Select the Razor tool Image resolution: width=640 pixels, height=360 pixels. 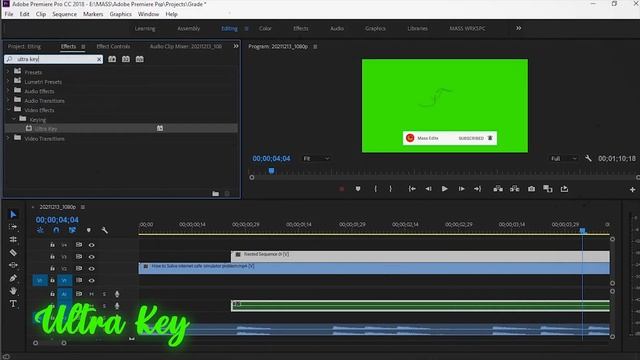(13, 253)
